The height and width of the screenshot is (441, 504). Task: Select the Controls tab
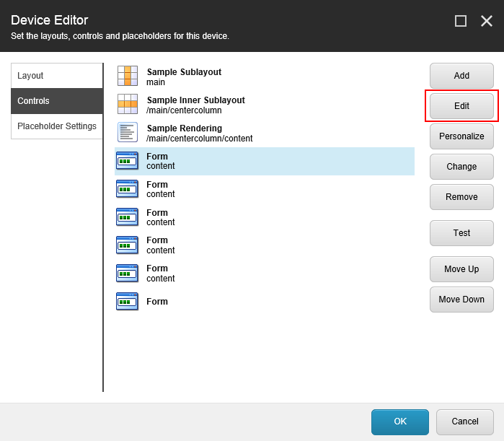[x=57, y=101]
